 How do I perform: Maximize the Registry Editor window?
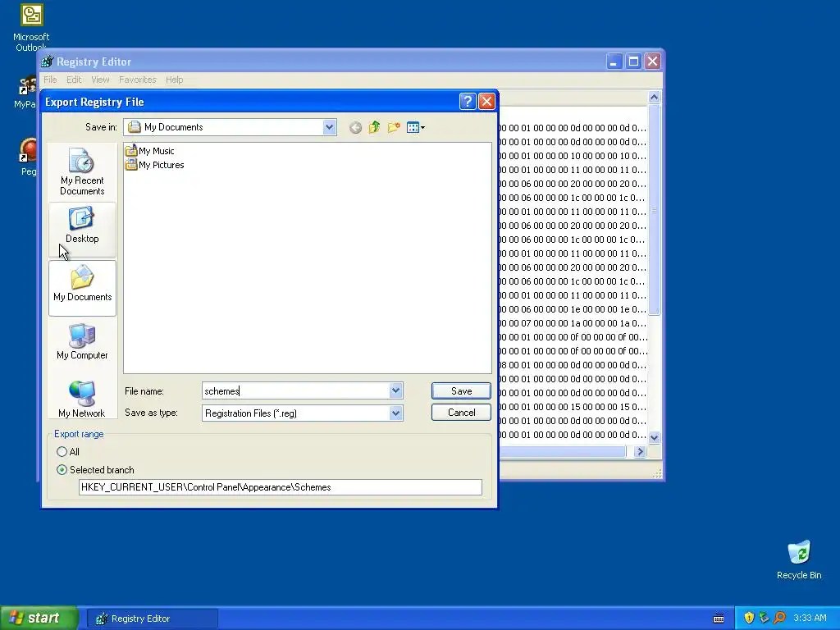tap(633, 62)
